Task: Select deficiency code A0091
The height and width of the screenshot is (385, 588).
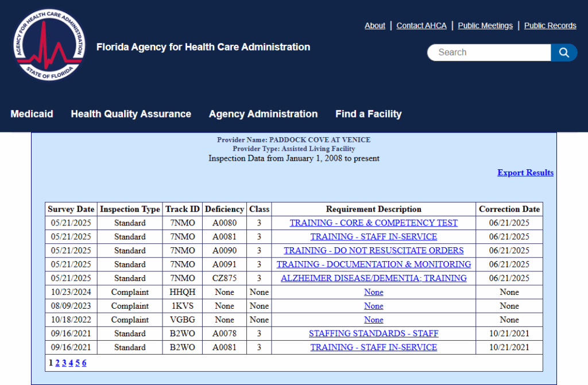Action: point(225,265)
